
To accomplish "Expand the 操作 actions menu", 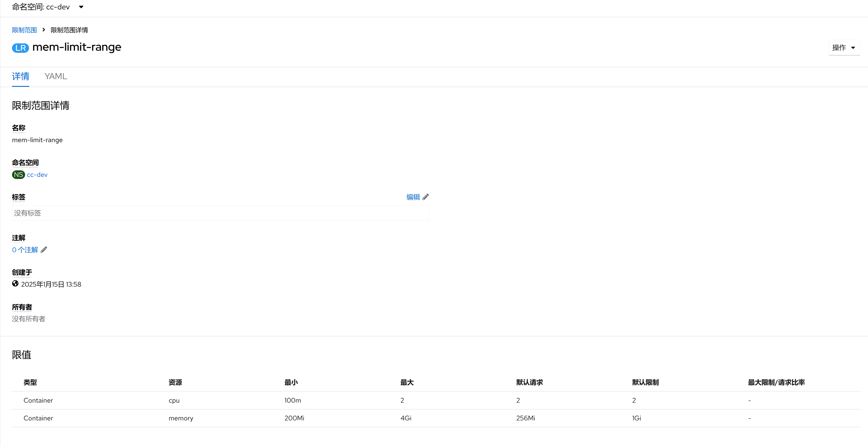I will pyautogui.click(x=844, y=48).
